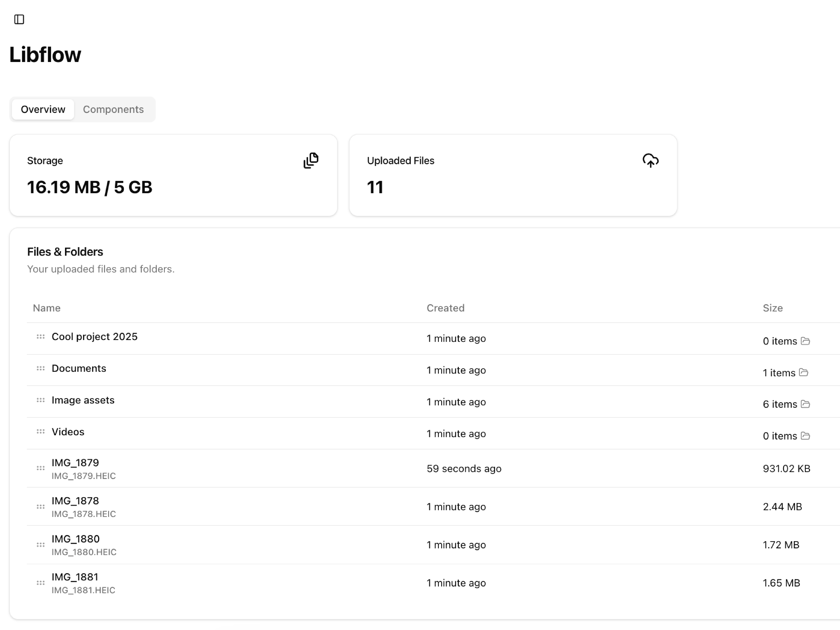Open the Image assets folder
Viewport: 840px width, 630px height.
pos(83,400)
